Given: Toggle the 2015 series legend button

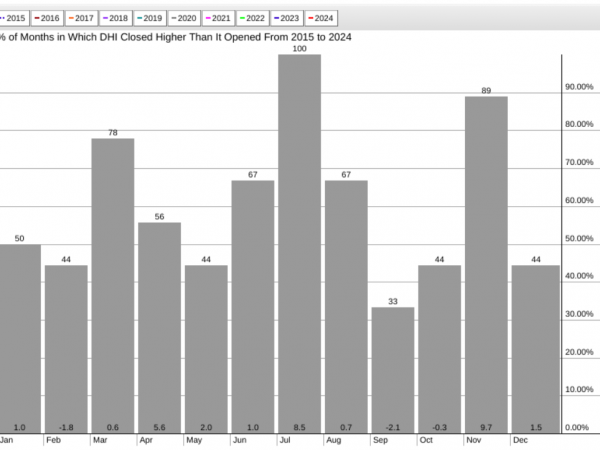Looking at the screenshot, I should tap(13, 18).
